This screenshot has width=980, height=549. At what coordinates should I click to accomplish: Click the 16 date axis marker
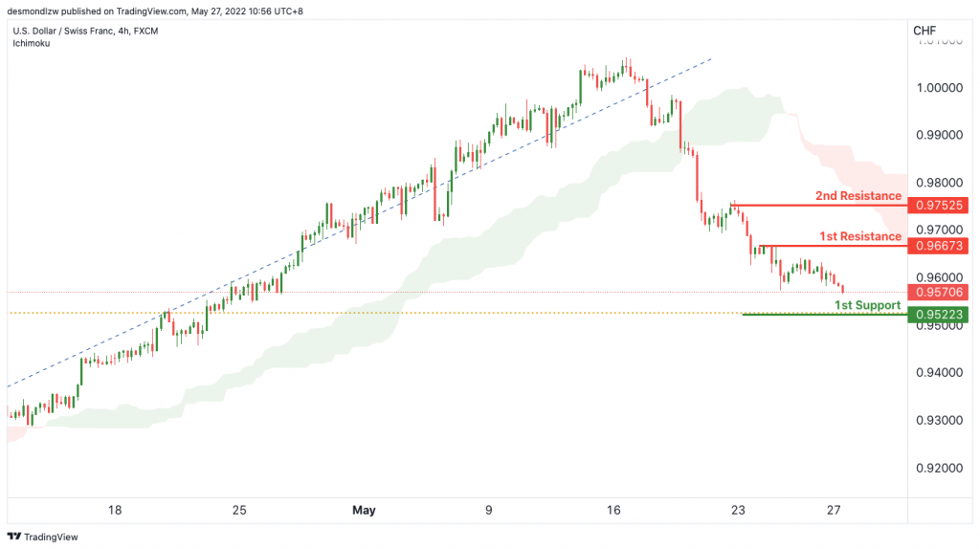point(613,511)
